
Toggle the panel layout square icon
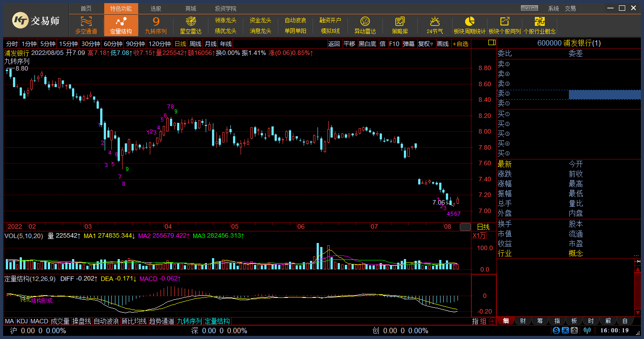click(x=491, y=43)
